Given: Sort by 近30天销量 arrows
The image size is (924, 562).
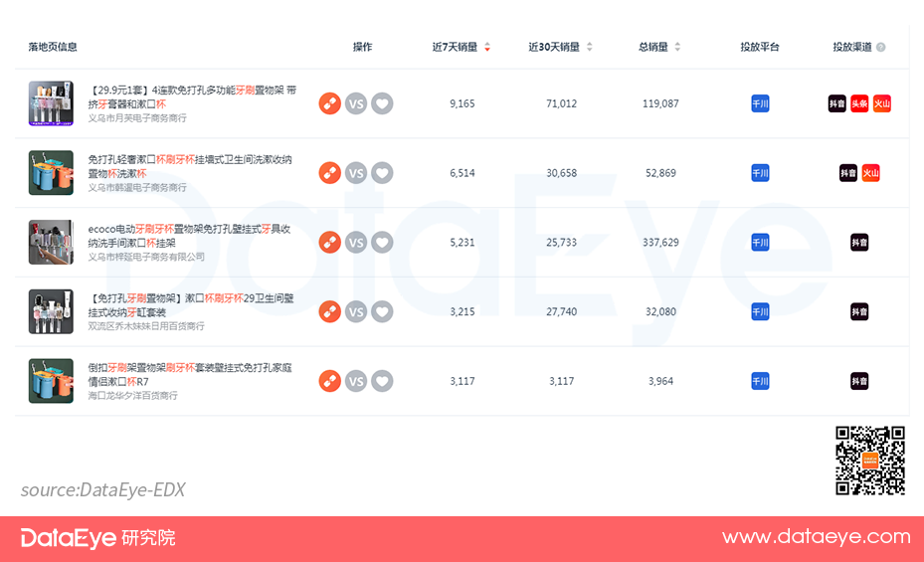Looking at the screenshot, I should point(589,47).
